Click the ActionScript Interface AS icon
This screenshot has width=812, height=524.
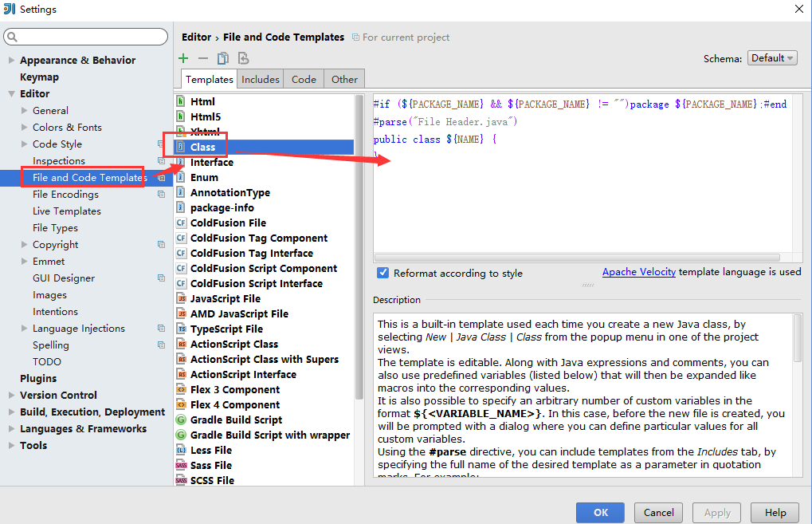click(x=181, y=374)
